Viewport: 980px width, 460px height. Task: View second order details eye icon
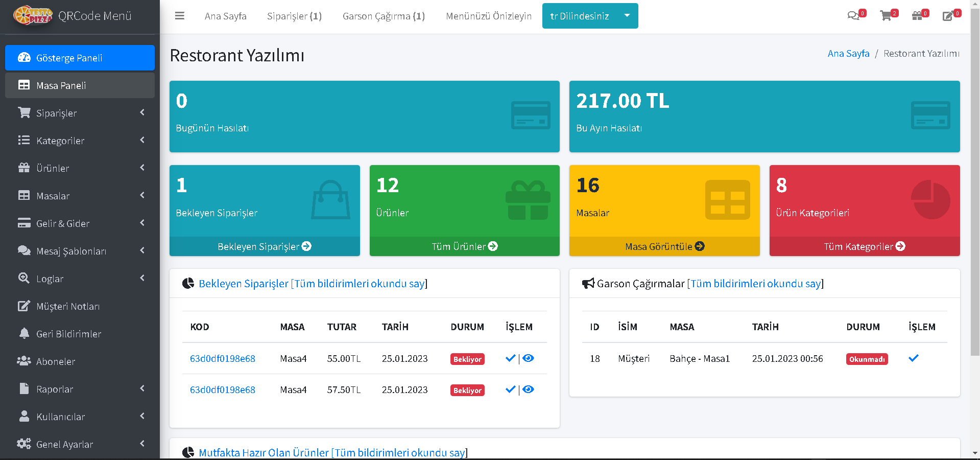529,389
